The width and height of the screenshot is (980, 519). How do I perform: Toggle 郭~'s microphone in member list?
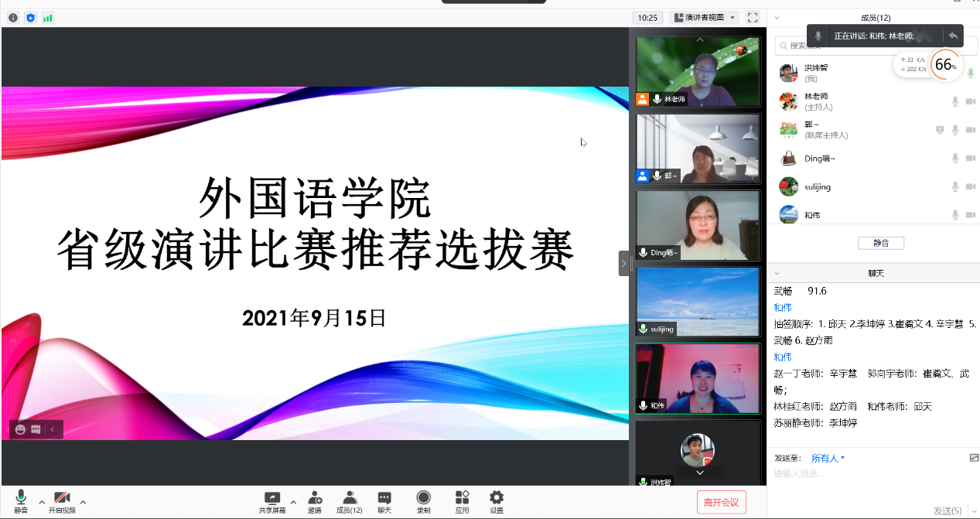955,130
